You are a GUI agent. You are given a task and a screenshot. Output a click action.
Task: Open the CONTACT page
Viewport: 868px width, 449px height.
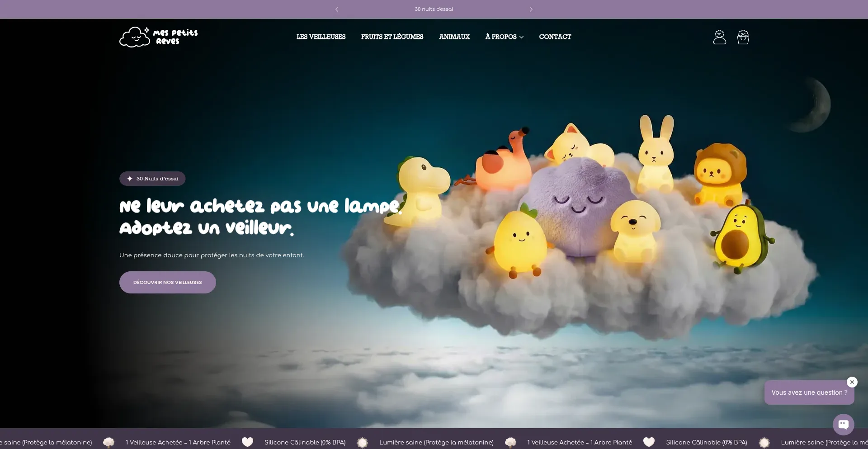click(x=555, y=37)
